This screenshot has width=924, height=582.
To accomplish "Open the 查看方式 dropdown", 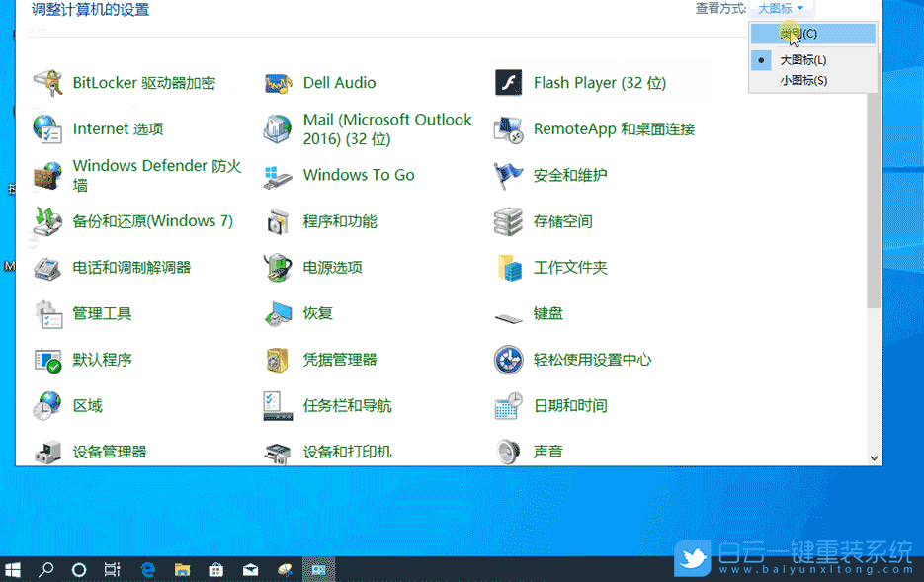I will [x=780, y=8].
